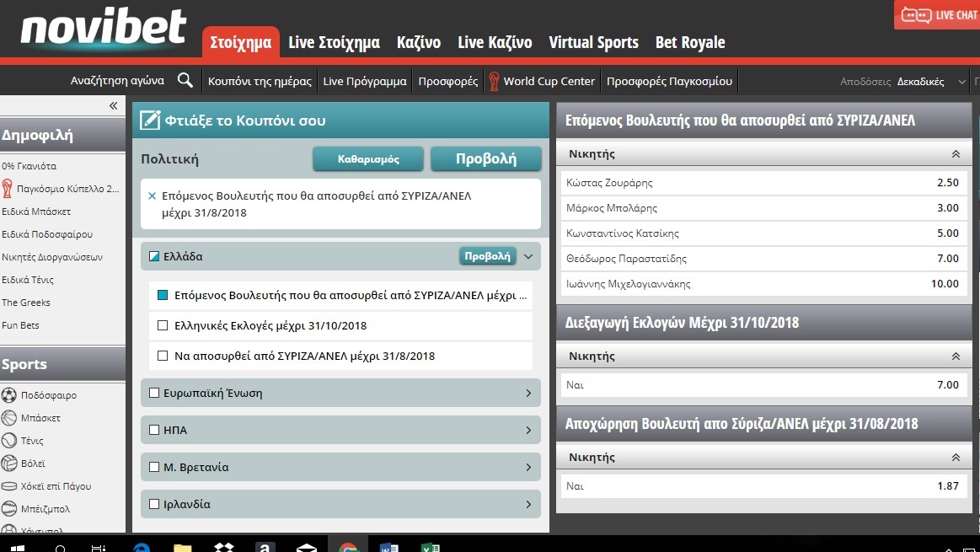Tick the Μ. Βρετανία checkbox
This screenshot has height=552, width=980.
154,466
